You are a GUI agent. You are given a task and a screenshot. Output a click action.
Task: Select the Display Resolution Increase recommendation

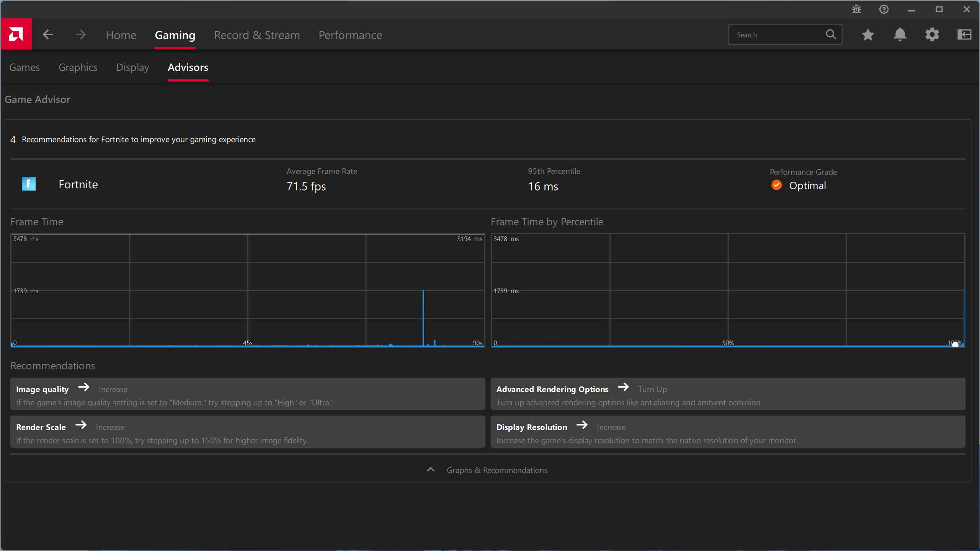click(x=728, y=432)
